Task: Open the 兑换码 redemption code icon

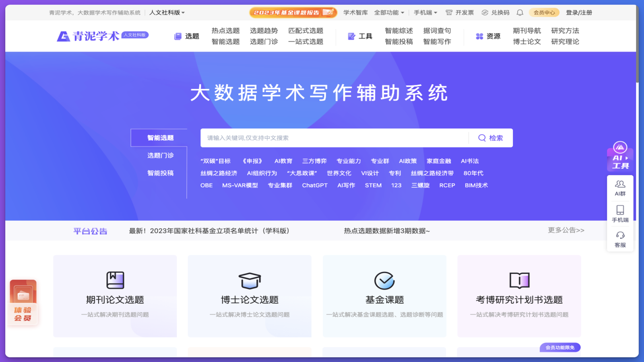Action: 484,12
